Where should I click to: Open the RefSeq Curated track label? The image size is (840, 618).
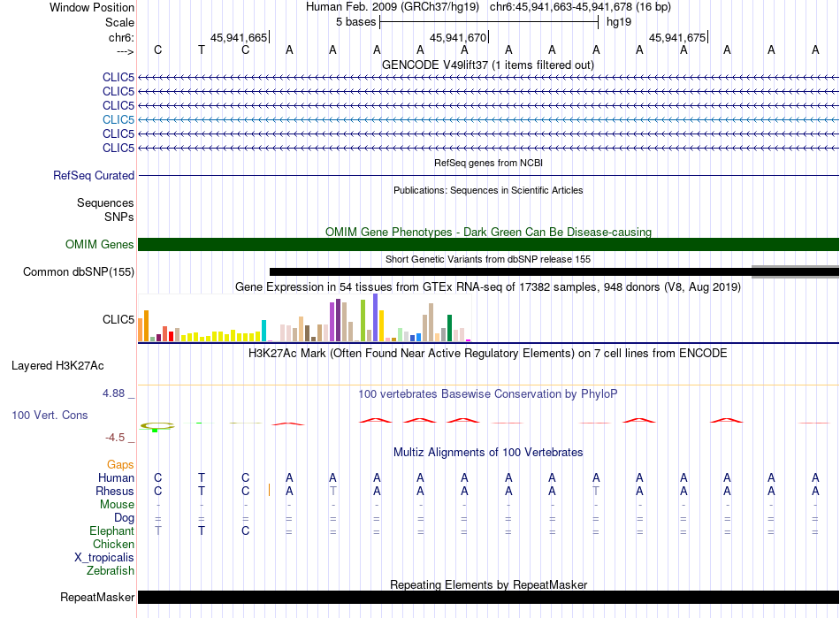(x=94, y=175)
